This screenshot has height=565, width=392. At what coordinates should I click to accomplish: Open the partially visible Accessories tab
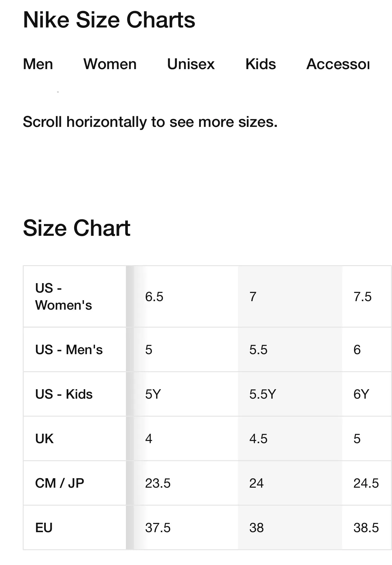click(338, 64)
